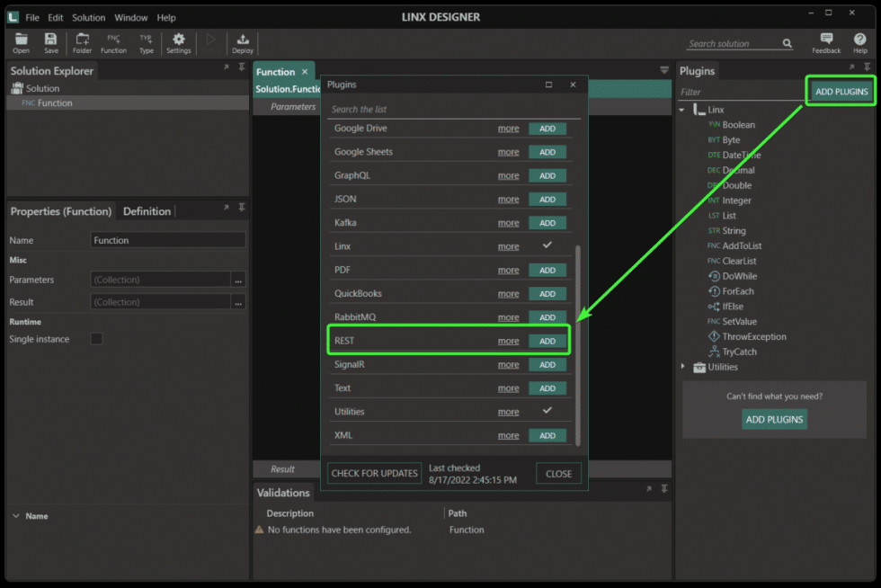Click the Search the list field
The height and width of the screenshot is (588, 881).
[454, 109]
